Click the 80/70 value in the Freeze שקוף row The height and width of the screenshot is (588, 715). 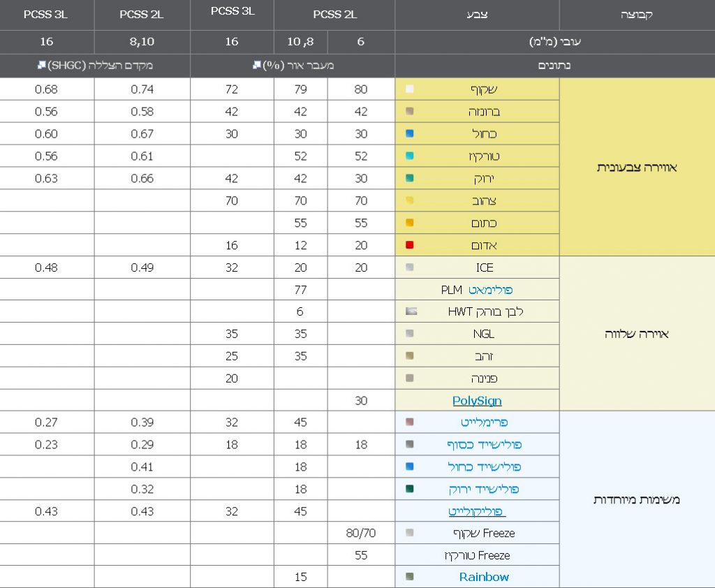(361, 533)
